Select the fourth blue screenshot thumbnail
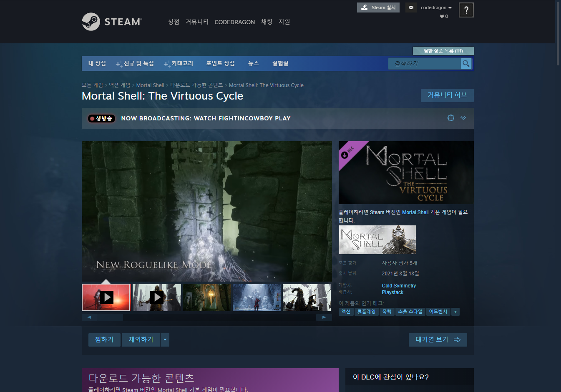Viewport: 561px width, 392px height. [x=257, y=297]
